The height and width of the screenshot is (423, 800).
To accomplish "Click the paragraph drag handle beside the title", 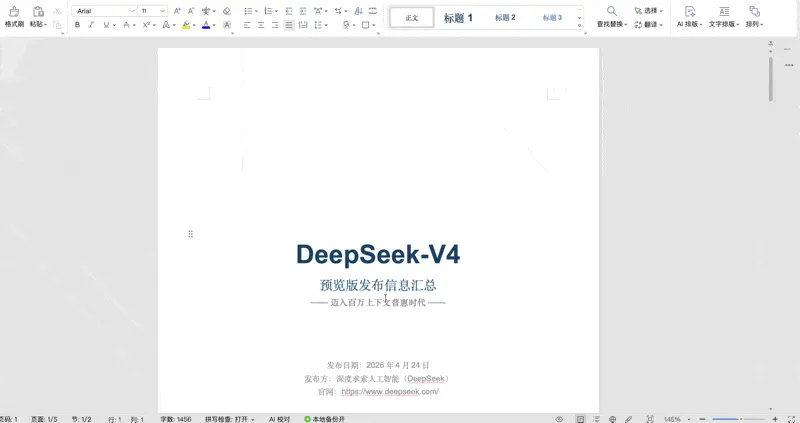I will tap(190, 234).
